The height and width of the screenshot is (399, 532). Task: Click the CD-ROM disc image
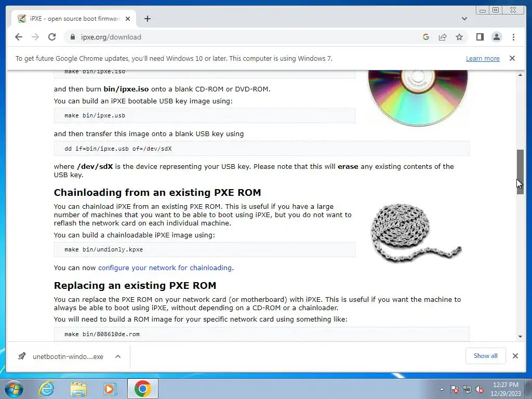pyautogui.click(x=418, y=98)
